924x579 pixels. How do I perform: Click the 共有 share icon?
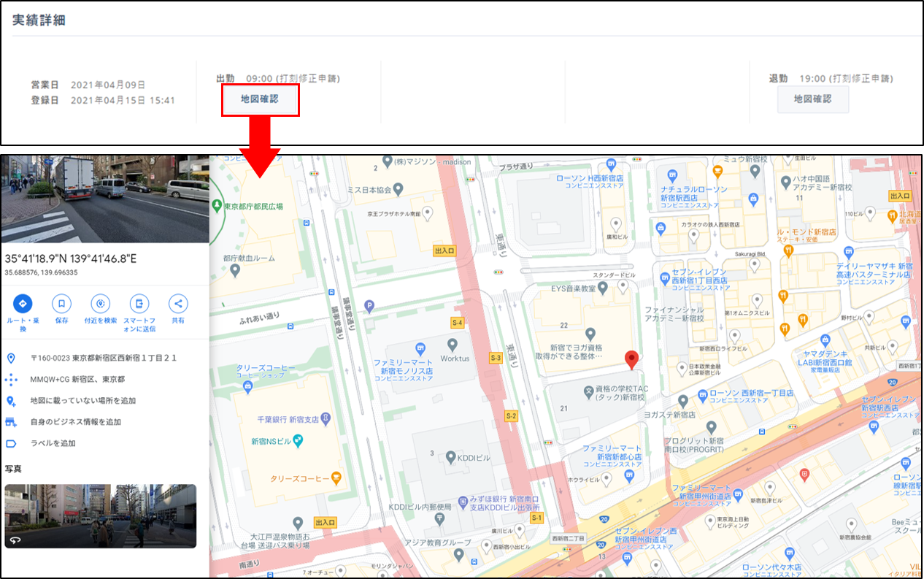coord(177,304)
